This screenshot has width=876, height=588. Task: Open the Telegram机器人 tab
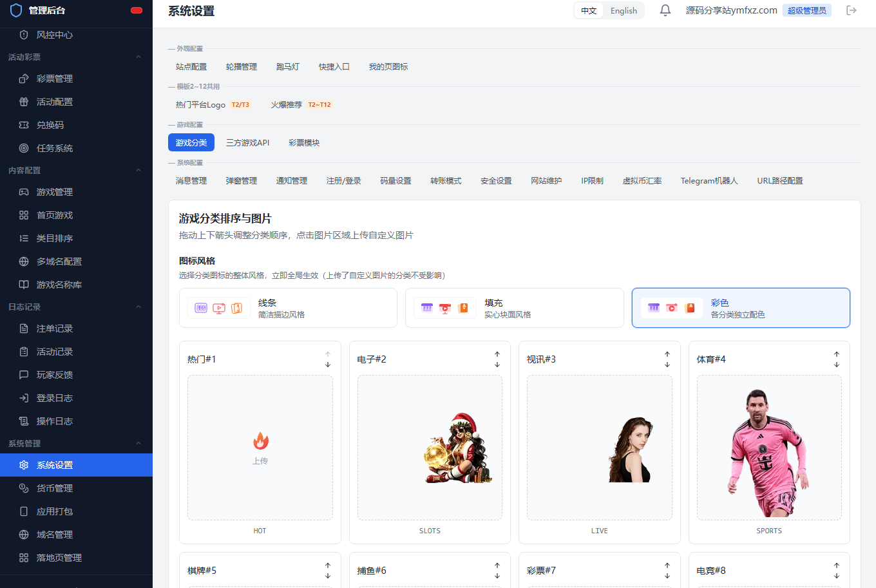point(709,181)
